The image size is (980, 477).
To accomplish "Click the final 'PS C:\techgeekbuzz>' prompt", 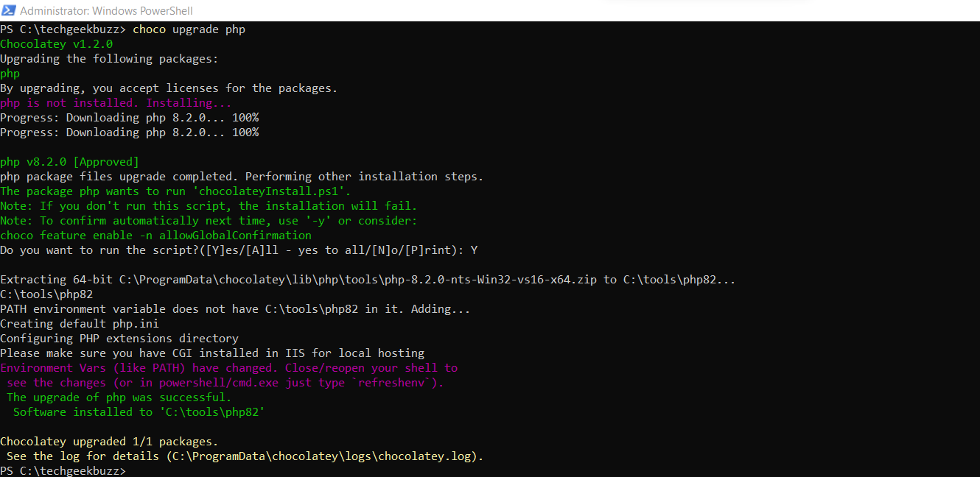I will [63, 471].
